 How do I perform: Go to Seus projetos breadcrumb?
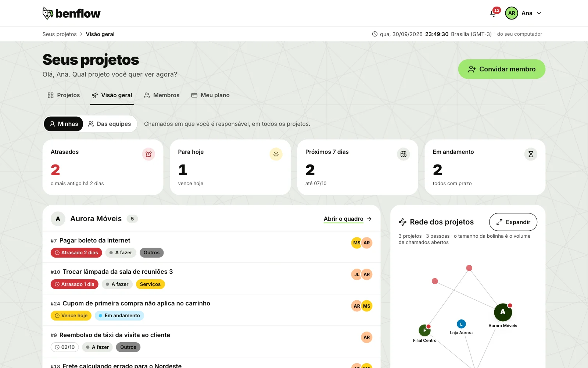coord(60,34)
